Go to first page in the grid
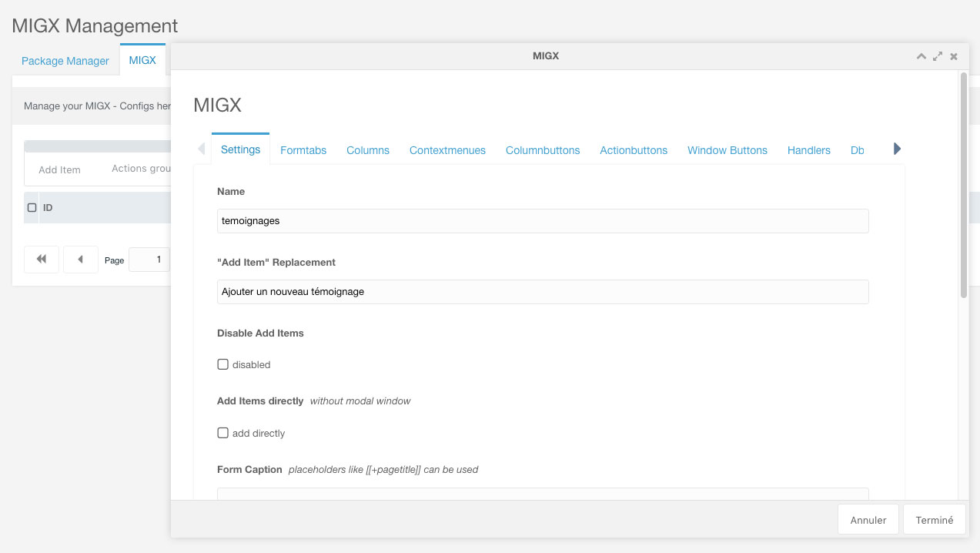This screenshot has width=980, height=553. pyautogui.click(x=42, y=260)
